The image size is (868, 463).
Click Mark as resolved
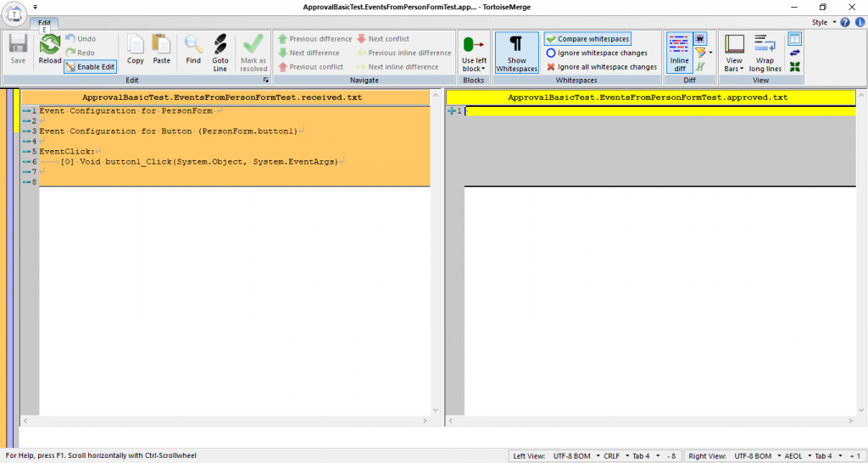[x=253, y=53]
